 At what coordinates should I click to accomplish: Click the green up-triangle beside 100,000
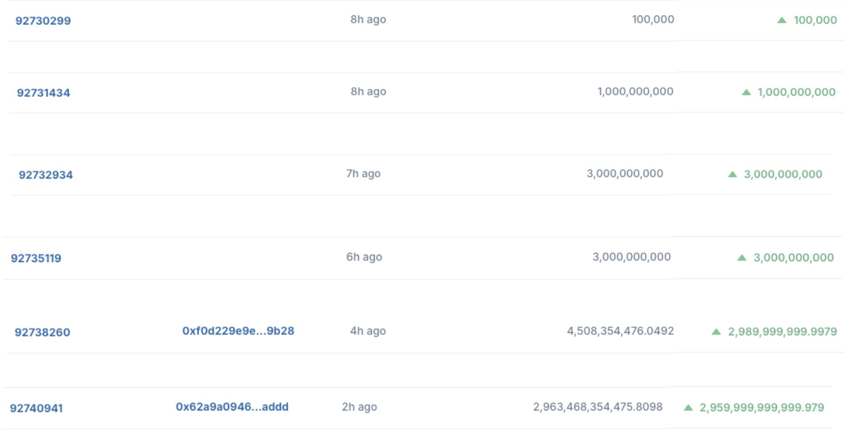click(x=781, y=20)
